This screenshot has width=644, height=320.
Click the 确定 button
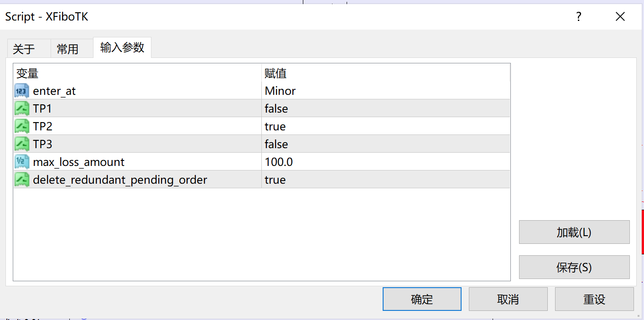[x=422, y=299]
